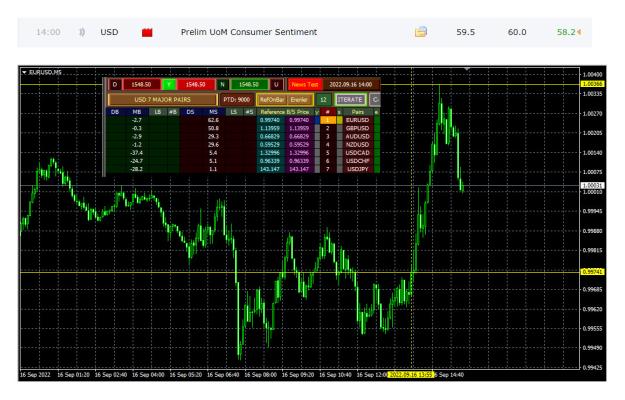Open the EURUSD,M5 chart symbol dropdown arrow
The height and width of the screenshot is (400, 625).
coord(24,73)
